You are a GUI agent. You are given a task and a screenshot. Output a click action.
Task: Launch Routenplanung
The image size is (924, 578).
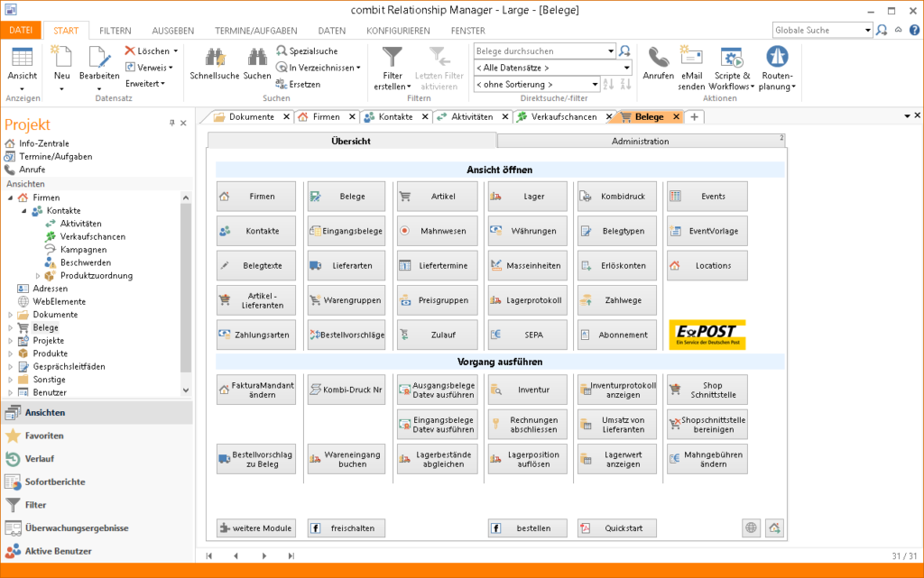pyautogui.click(x=776, y=65)
